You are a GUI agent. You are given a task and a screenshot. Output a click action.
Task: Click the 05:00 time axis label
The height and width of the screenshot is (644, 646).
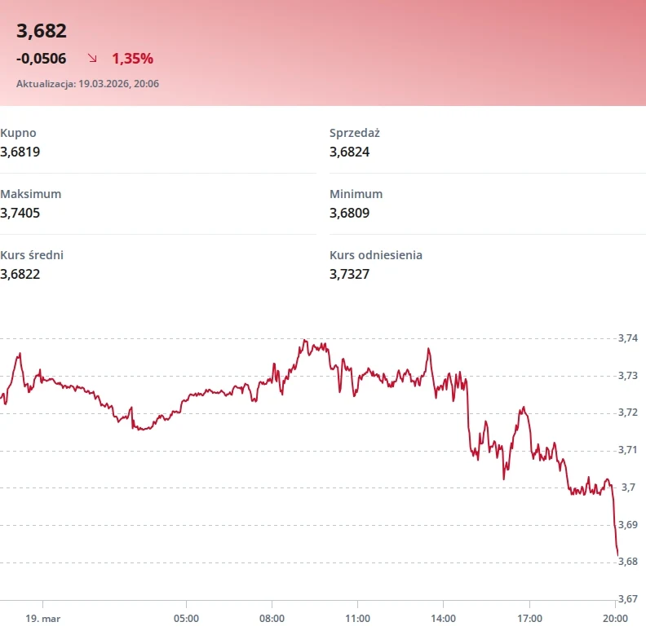point(186,619)
